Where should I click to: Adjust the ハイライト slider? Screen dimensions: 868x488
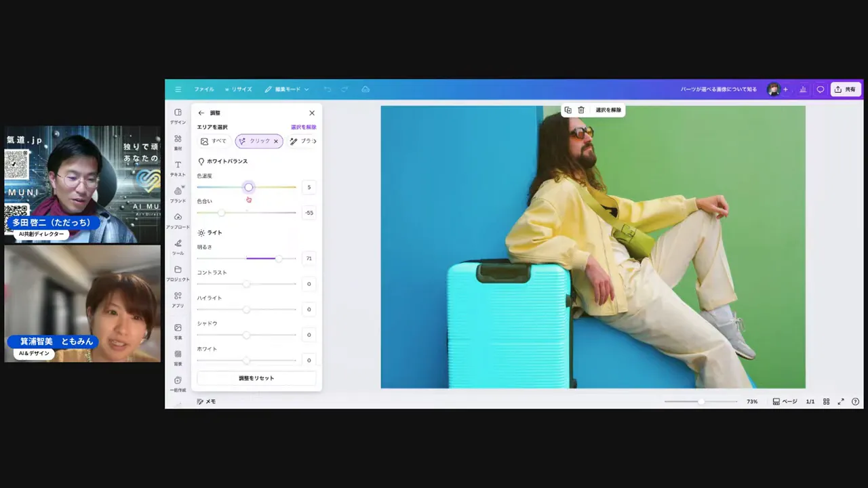click(247, 309)
